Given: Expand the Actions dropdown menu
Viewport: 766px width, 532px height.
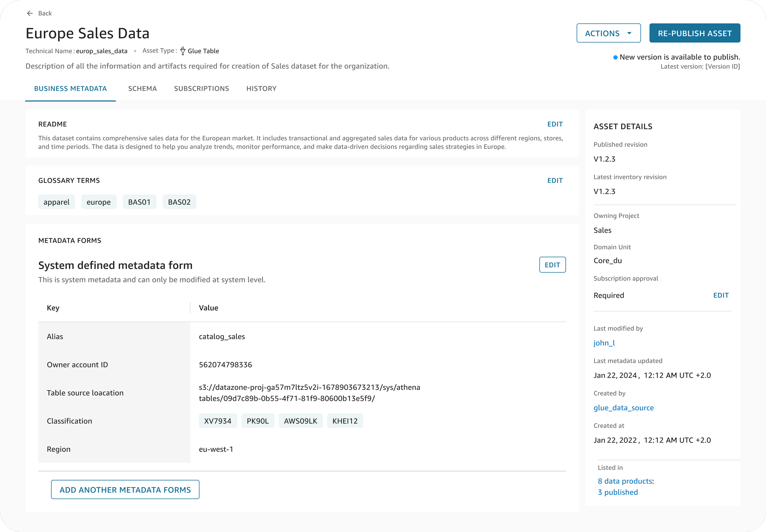Looking at the screenshot, I should [608, 33].
